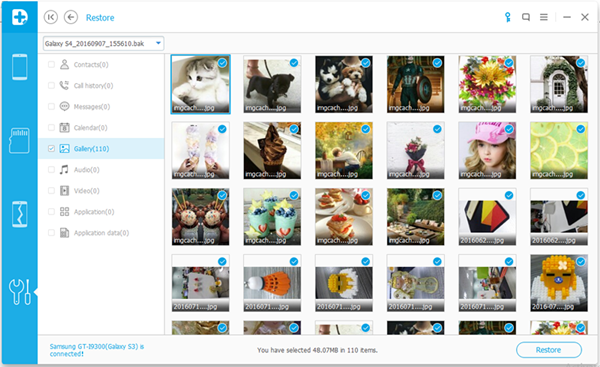The width and height of the screenshot is (600, 367).
Task: Open the two puppies photo thumbnail
Action: coord(344,84)
